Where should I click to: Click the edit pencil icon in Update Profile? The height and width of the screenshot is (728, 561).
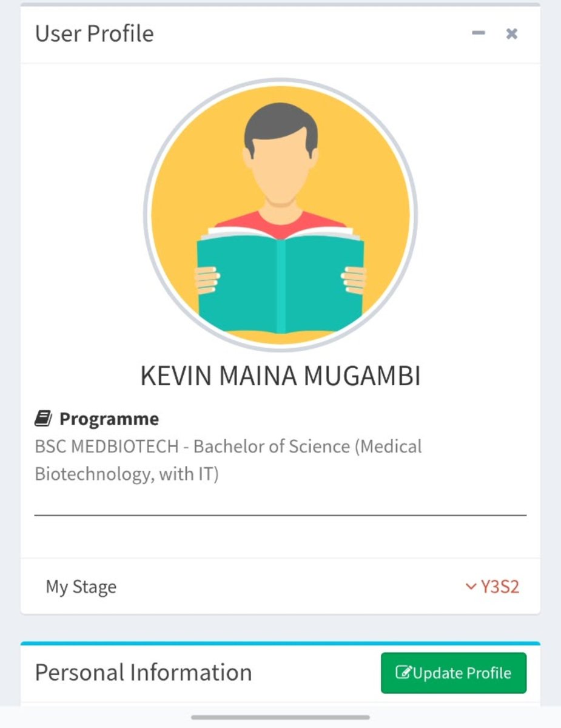click(403, 673)
